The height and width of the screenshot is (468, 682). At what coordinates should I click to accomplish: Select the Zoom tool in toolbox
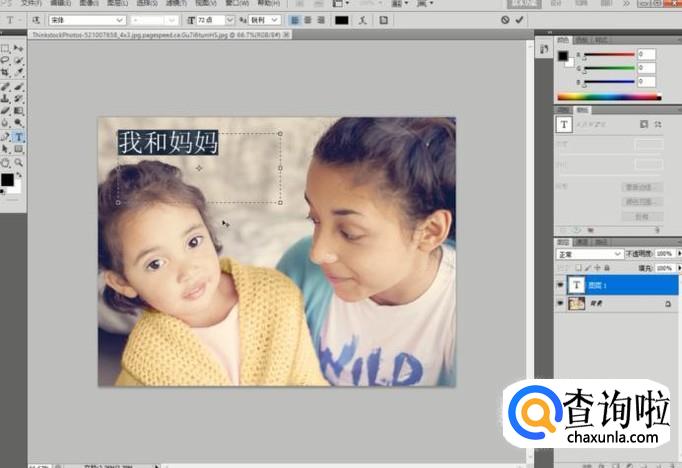(x=19, y=162)
